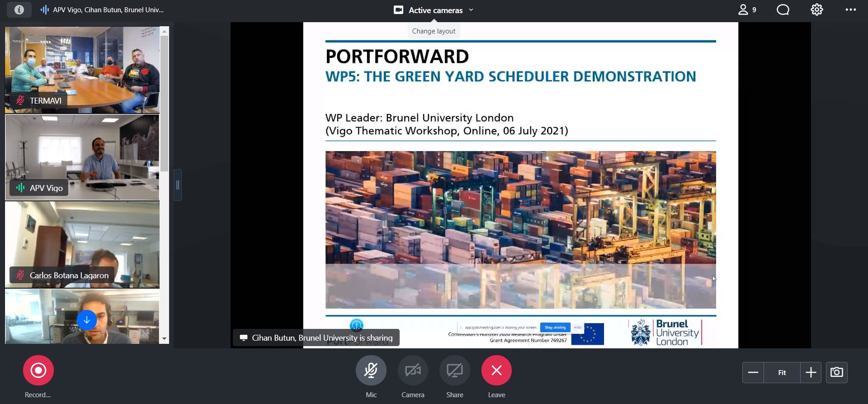Screen dimensions: 868x404
Task: Select Carlos Botana Lagaron video thumbnail
Action: 82,245
